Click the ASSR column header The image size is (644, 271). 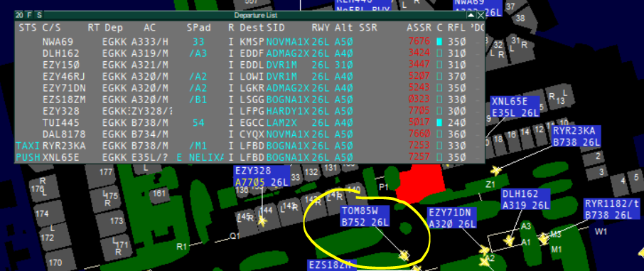[419, 28]
